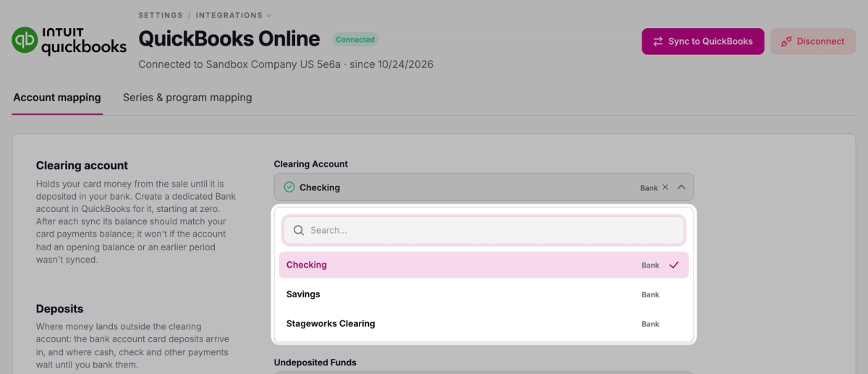Clear the Checking selection with the X icon
The image size is (868, 374).
(x=665, y=187)
